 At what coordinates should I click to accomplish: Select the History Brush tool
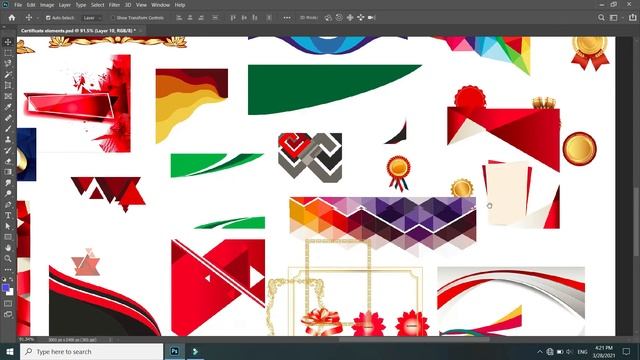coord(8,150)
